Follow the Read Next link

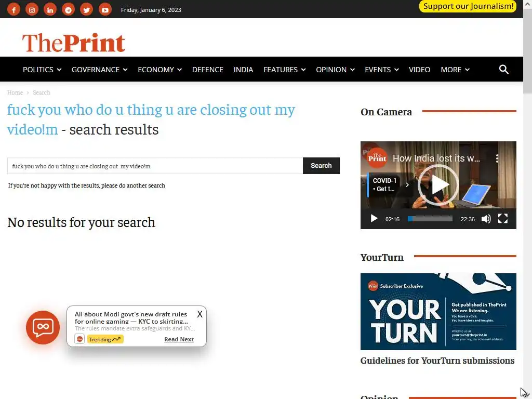179,339
